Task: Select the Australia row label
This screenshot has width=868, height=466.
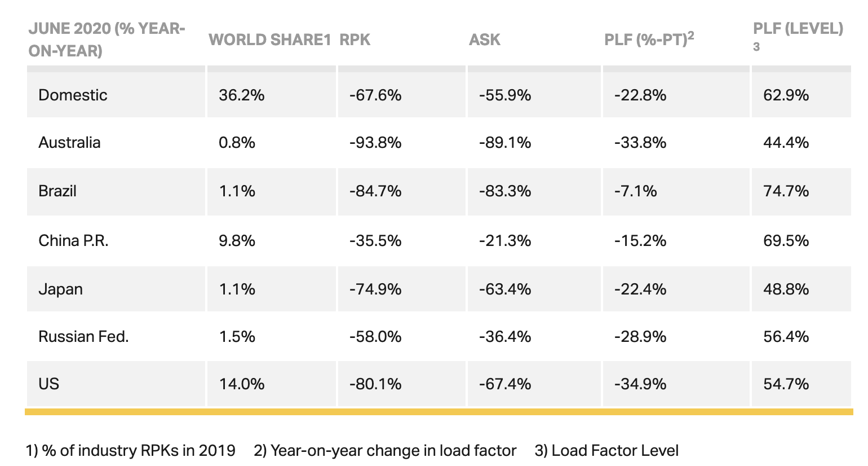Action: click(x=69, y=142)
